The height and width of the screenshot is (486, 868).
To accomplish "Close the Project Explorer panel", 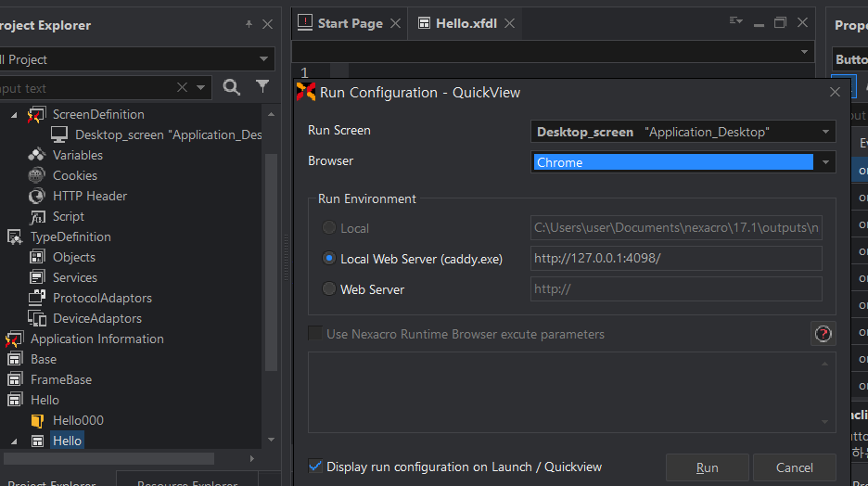I will click(267, 24).
